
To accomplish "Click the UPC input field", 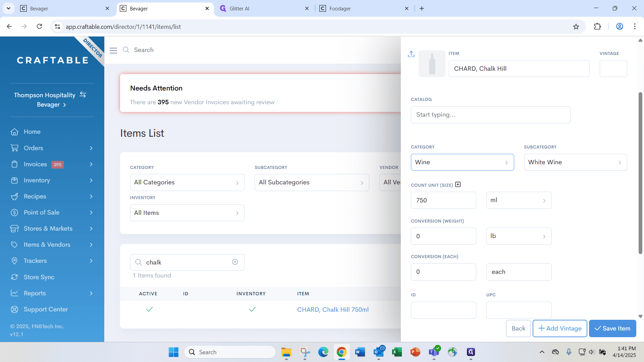I will coord(519,310).
